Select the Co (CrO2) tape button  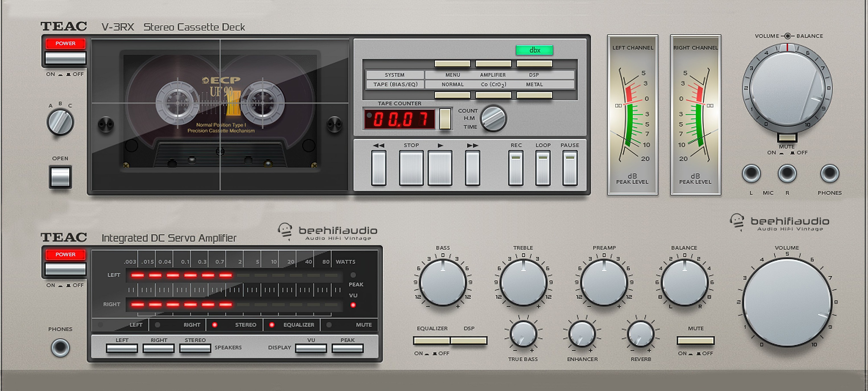493,95
